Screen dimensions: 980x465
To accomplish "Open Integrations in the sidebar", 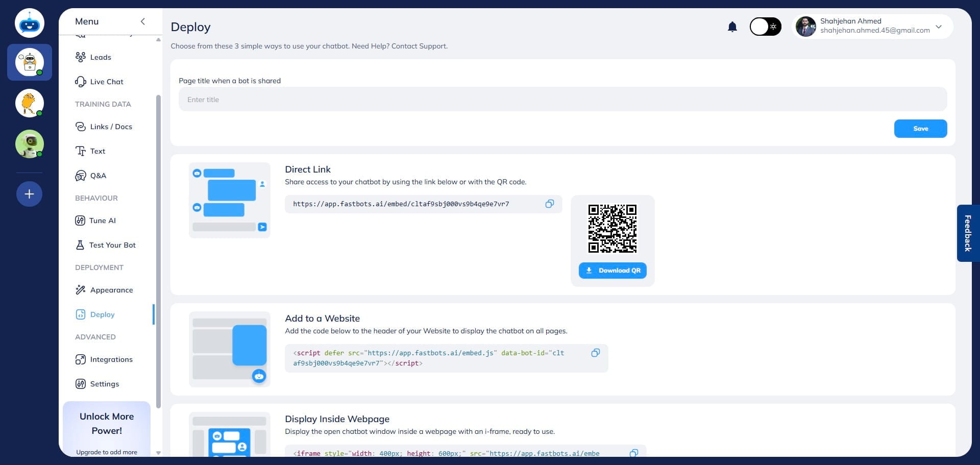I will (x=111, y=359).
